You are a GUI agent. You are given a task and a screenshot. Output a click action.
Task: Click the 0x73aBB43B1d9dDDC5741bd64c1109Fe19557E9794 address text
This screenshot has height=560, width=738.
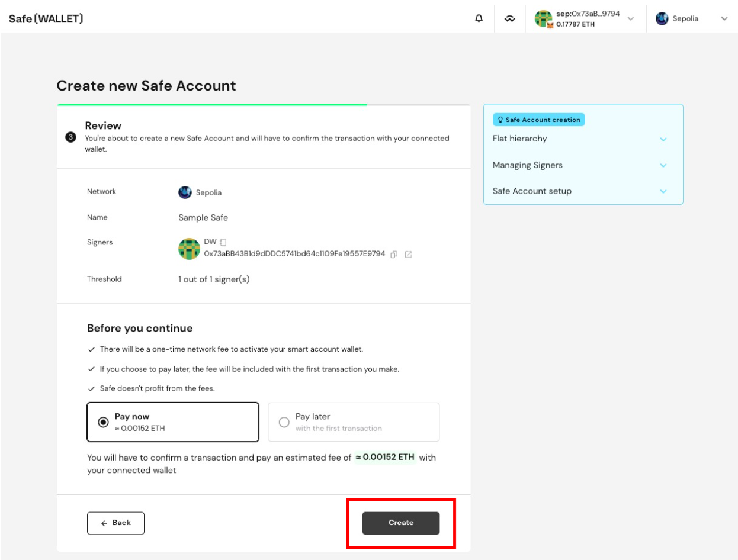click(x=294, y=254)
